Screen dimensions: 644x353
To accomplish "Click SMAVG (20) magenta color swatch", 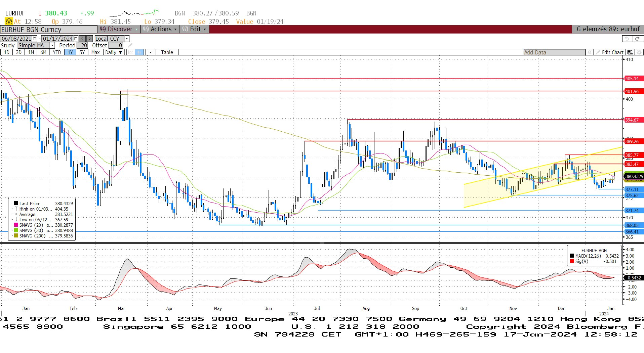I will 16,225.
